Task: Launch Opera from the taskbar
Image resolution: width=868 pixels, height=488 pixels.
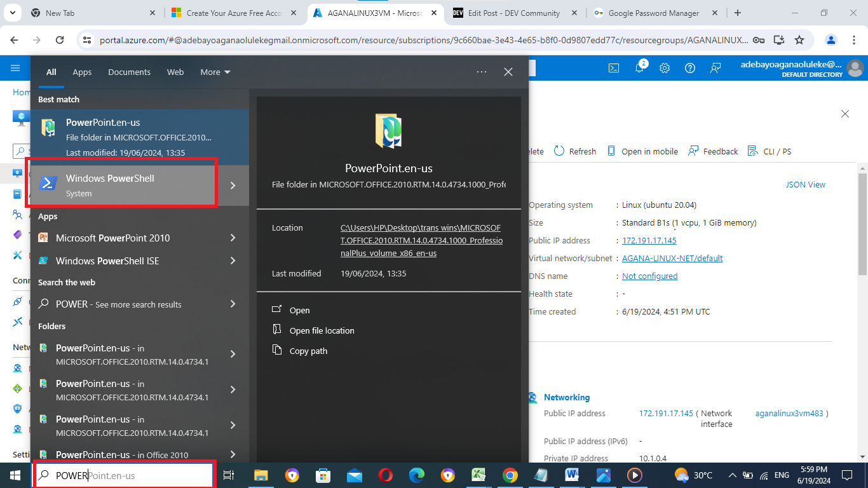Action: click(x=386, y=475)
